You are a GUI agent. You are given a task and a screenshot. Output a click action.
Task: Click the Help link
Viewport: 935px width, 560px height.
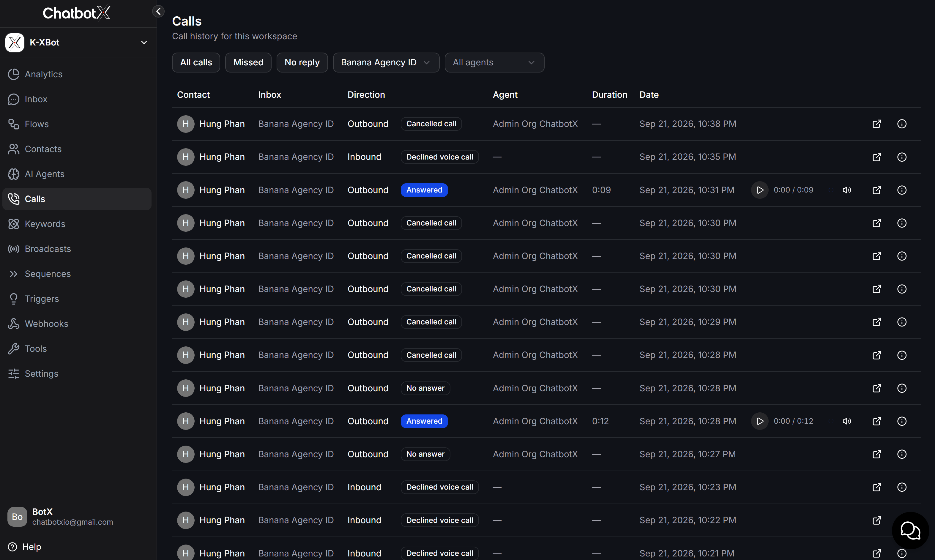click(x=25, y=546)
